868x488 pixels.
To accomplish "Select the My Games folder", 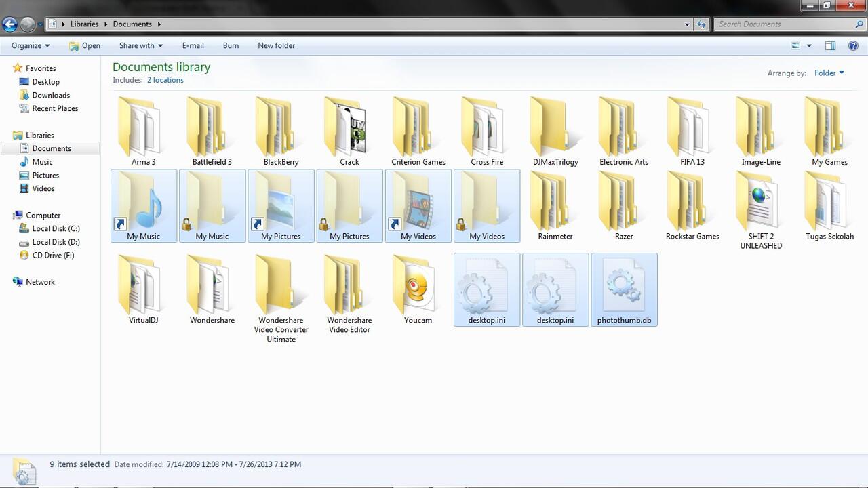I will (829, 131).
